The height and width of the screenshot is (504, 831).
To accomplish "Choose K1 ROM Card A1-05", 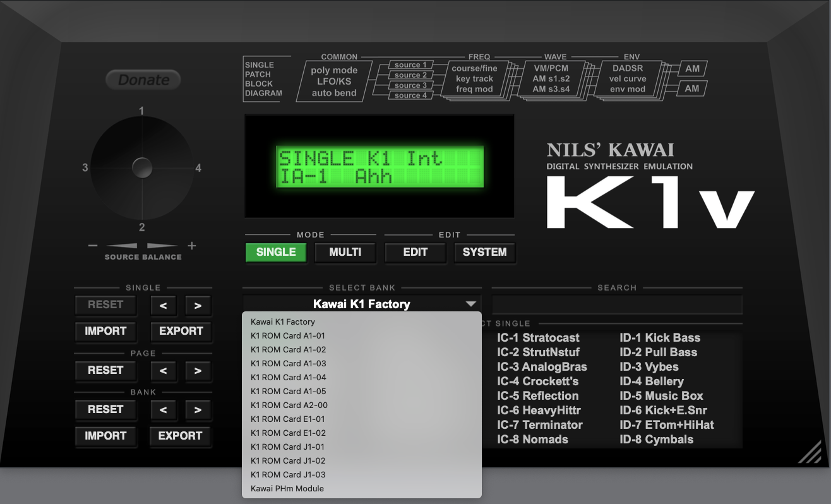I will [362, 392].
